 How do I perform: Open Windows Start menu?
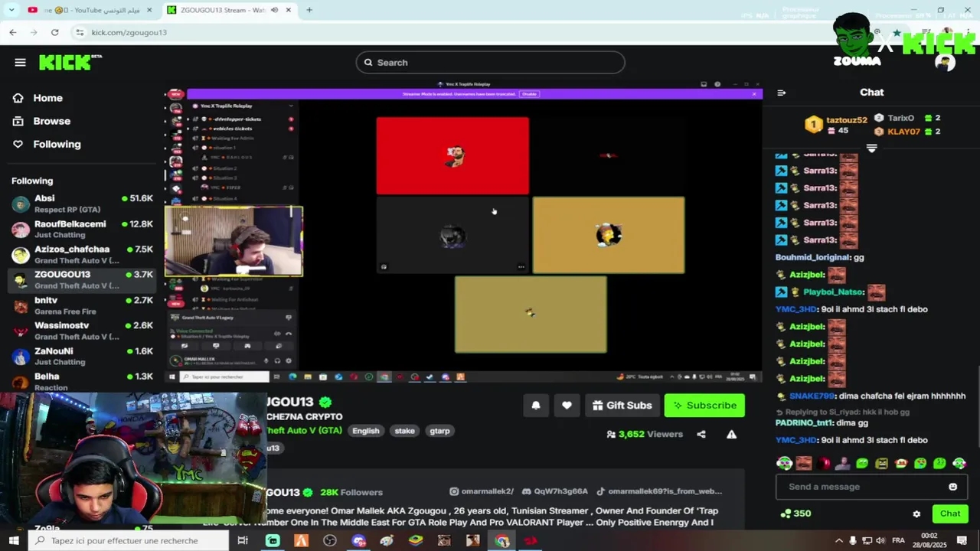point(14,540)
